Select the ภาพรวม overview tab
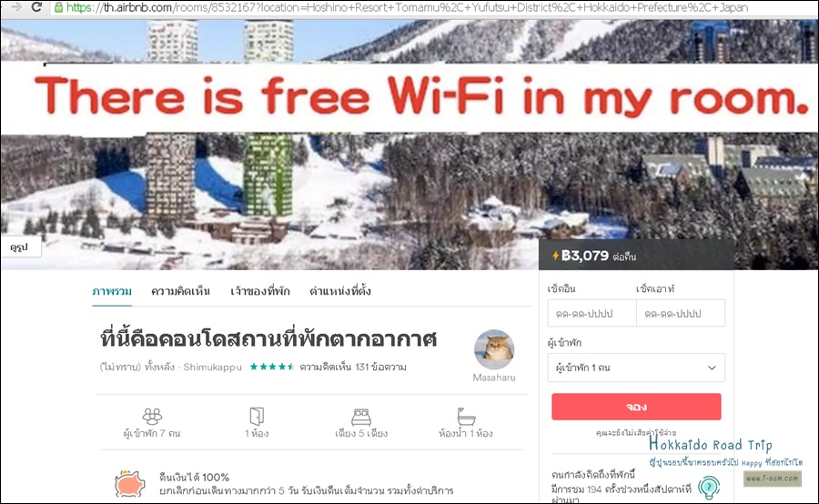The width and height of the screenshot is (819, 504). pos(112,291)
